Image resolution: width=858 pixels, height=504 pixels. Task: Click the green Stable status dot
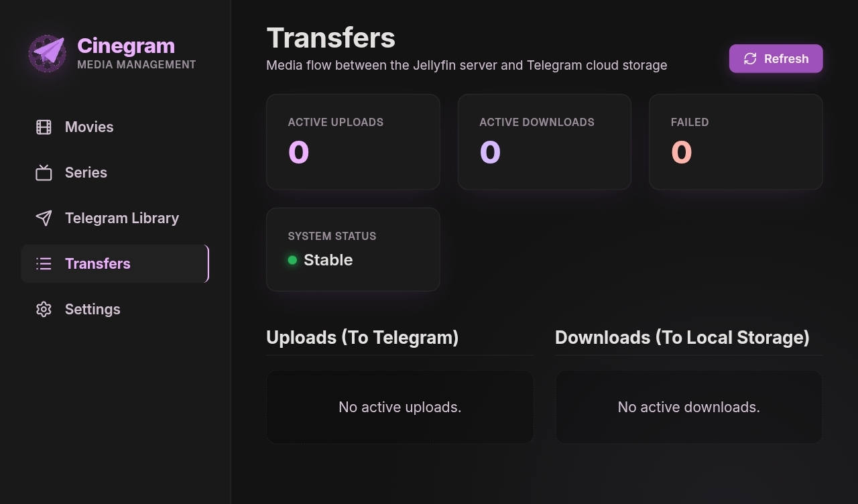(292, 260)
